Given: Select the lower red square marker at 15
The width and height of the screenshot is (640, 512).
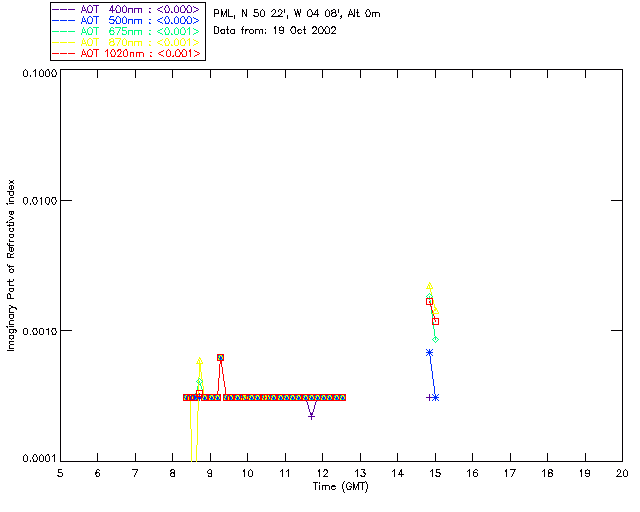Looking at the screenshot, I should 436,321.
